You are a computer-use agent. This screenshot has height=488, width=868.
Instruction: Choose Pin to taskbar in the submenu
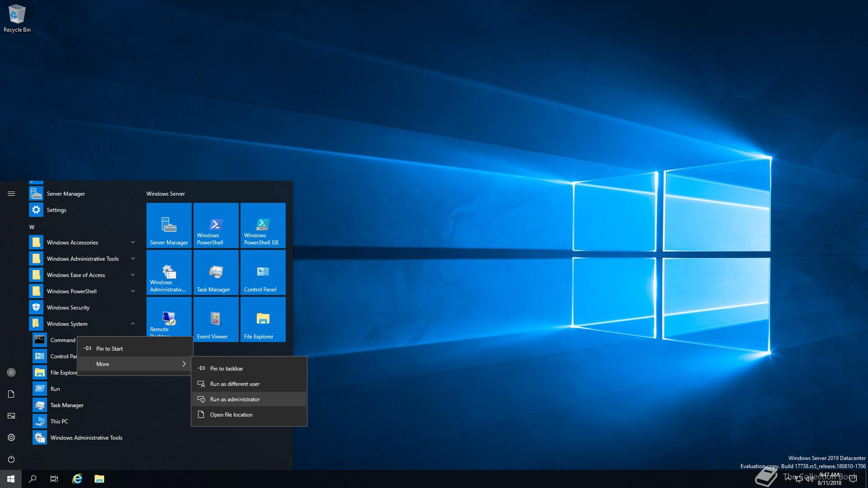pyautogui.click(x=226, y=369)
